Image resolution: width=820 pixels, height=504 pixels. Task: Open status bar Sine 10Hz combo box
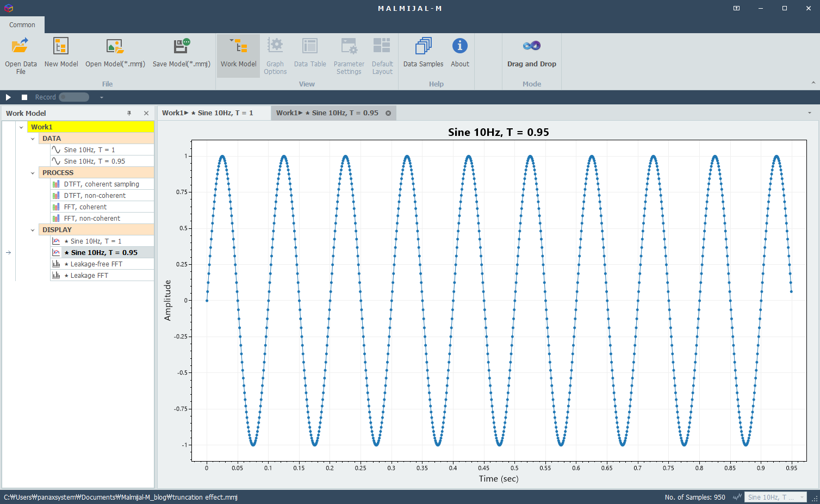775,497
